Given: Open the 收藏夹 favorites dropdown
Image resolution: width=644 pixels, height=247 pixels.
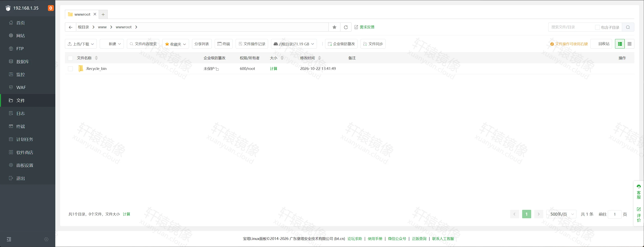Looking at the screenshot, I should click(x=176, y=44).
